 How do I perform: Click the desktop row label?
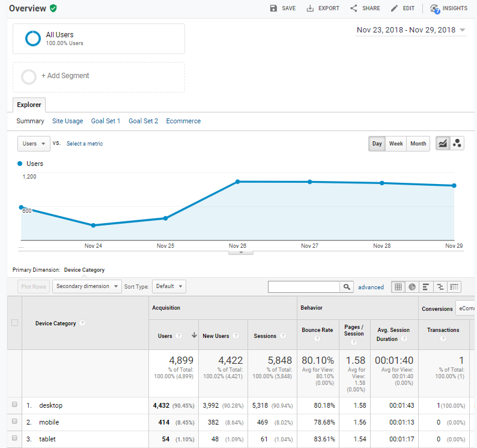pyautogui.click(x=51, y=405)
